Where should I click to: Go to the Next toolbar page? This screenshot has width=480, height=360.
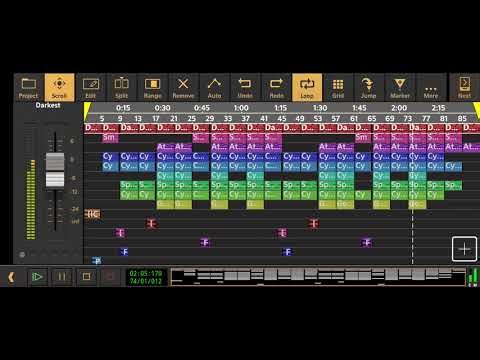click(x=465, y=87)
